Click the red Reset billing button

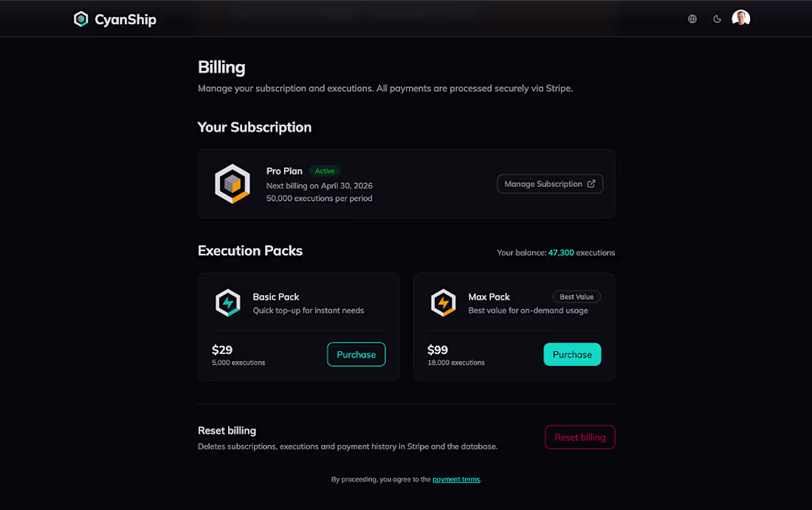(x=580, y=437)
